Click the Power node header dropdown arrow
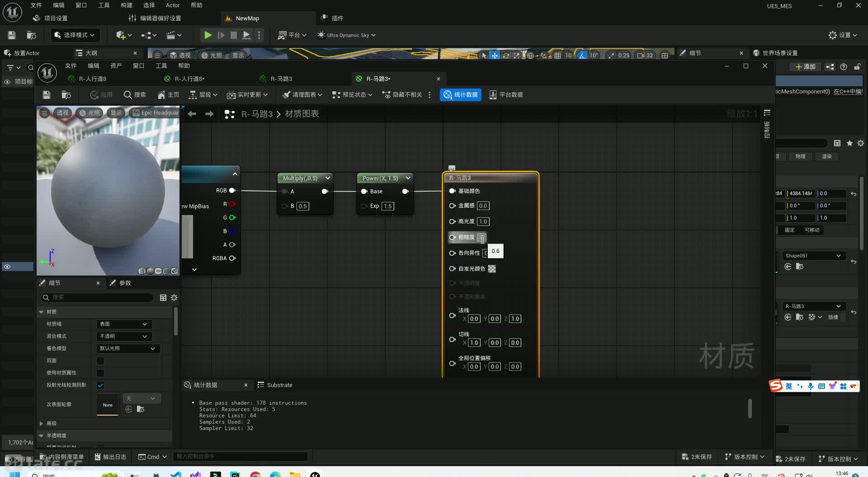Screen dimensions: 868x477 coord(408,178)
